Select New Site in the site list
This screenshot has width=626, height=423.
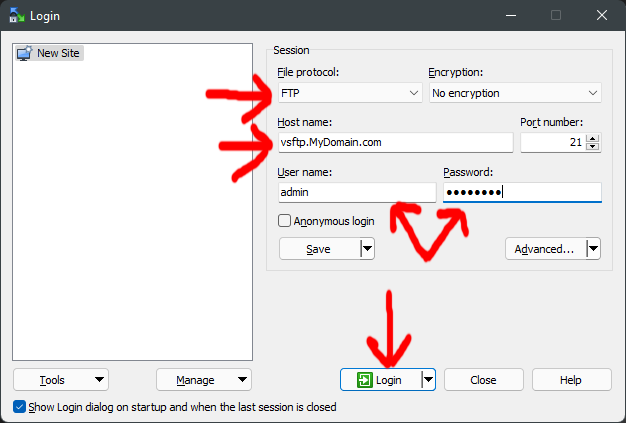click(58, 53)
